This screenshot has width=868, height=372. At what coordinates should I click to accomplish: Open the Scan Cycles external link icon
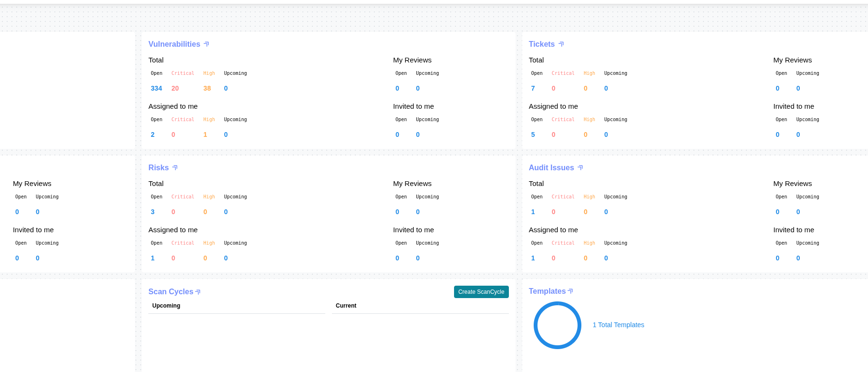tap(198, 292)
